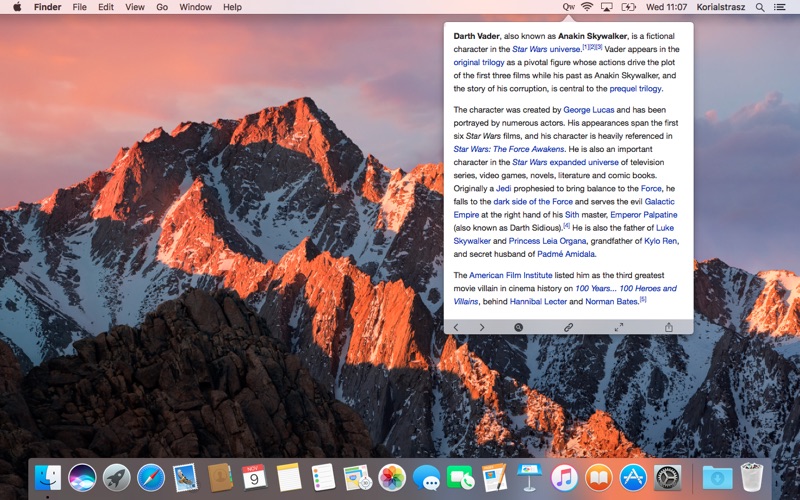This screenshot has width=800, height=500.
Task: Open the Wi-Fi status menu
Action: pyautogui.click(x=587, y=7)
